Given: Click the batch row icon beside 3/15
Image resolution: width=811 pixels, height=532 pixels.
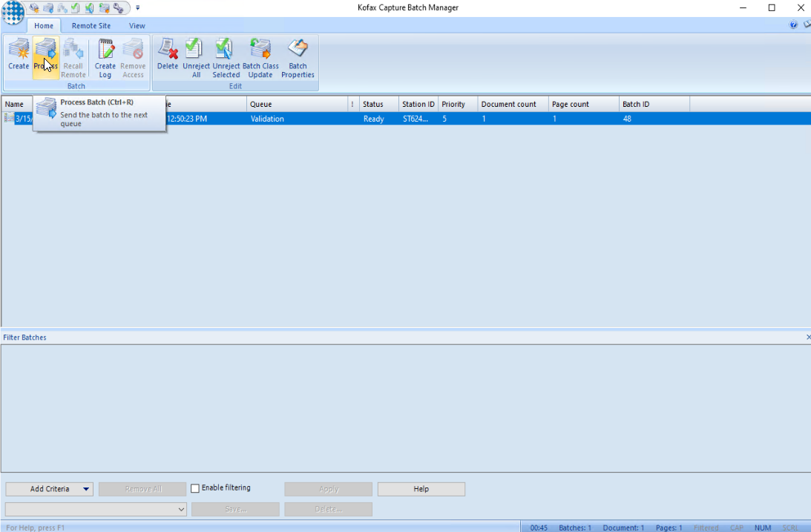Looking at the screenshot, I should (x=9, y=119).
